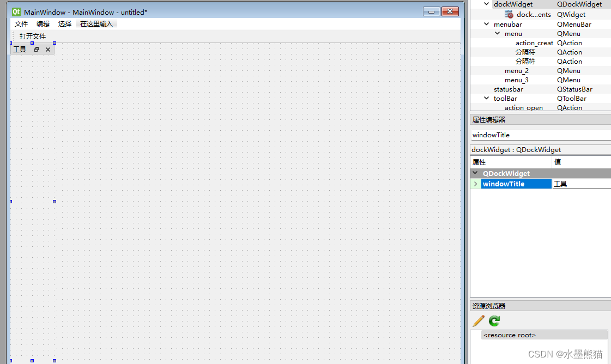Click the 资源浏览器 panel title

tap(489, 306)
